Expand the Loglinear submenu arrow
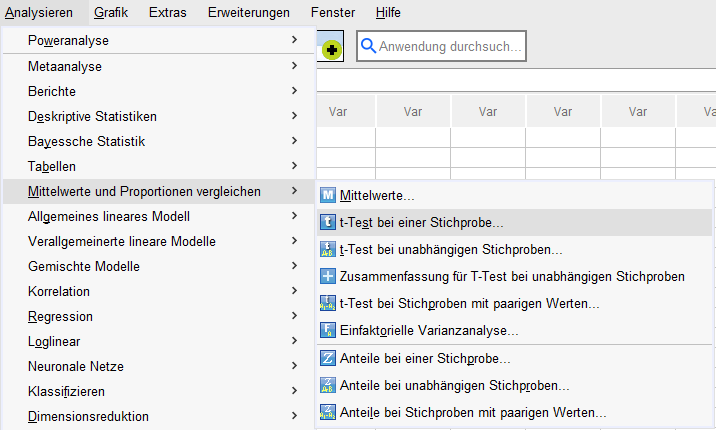 click(x=295, y=341)
